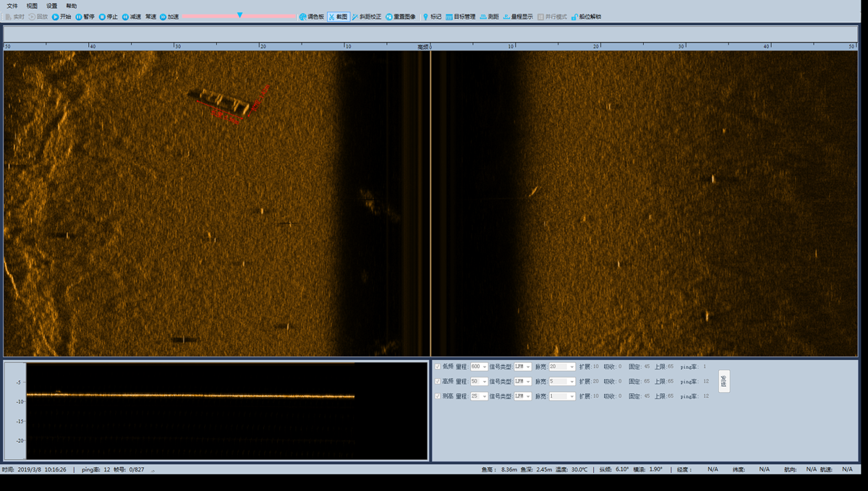Select the 标记 marker tool

[x=432, y=17]
